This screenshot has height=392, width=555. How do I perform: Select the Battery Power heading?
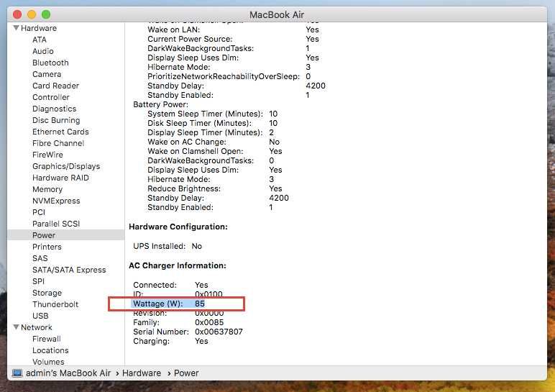click(x=161, y=104)
